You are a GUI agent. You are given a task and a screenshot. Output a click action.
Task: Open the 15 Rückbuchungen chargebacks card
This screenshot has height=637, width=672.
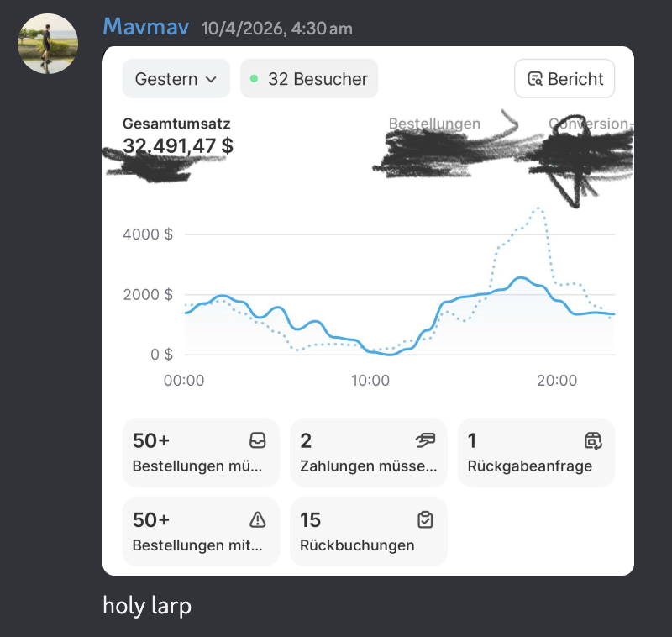[369, 532]
